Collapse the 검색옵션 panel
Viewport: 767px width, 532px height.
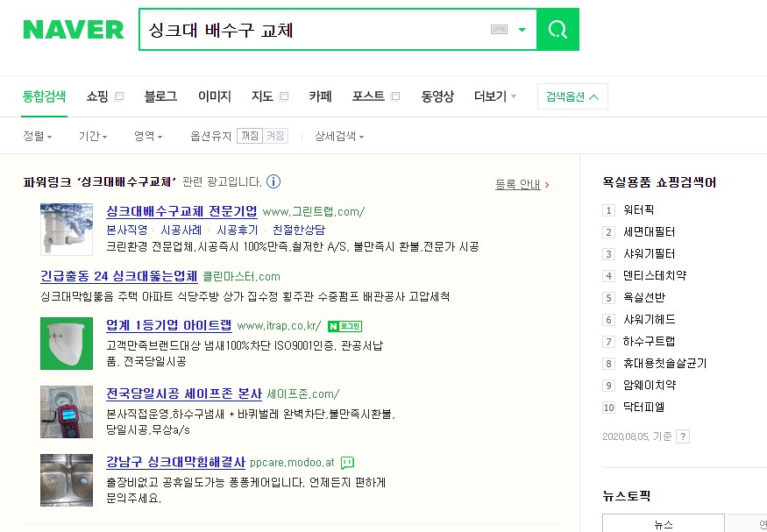572,96
